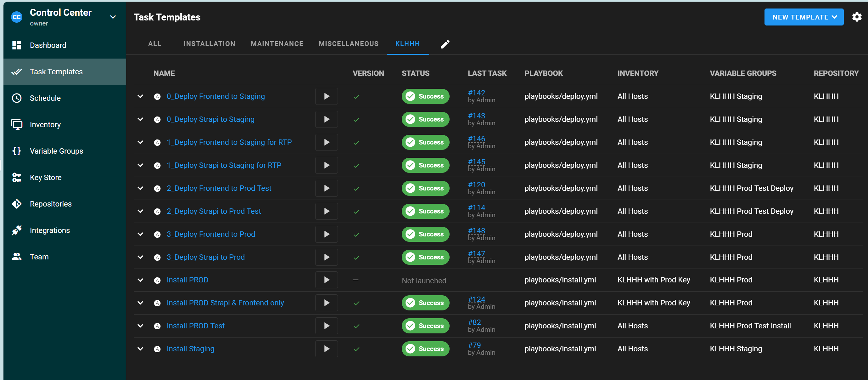The image size is (868, 380).
Task: Click the Team people icon
Action: click(x=16, y=257)
